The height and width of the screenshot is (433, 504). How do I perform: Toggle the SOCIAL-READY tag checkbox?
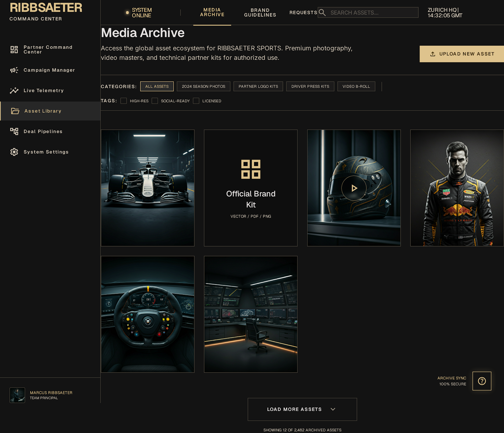pos(155,101)
